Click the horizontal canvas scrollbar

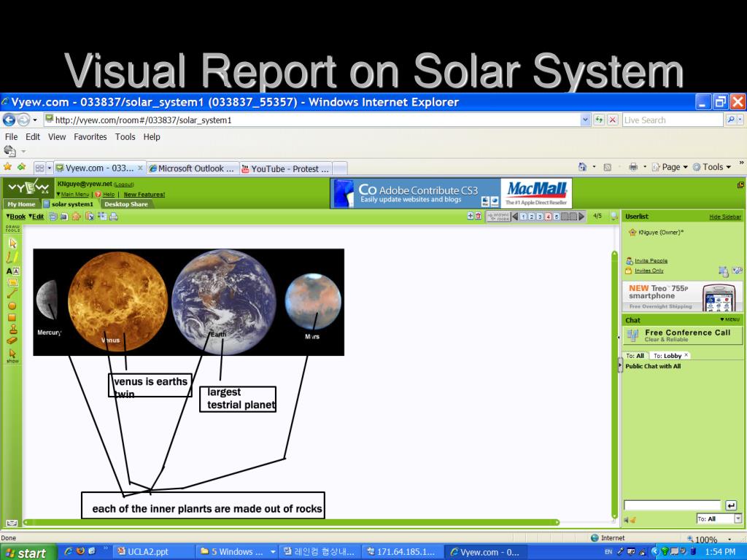click(290, 522)
